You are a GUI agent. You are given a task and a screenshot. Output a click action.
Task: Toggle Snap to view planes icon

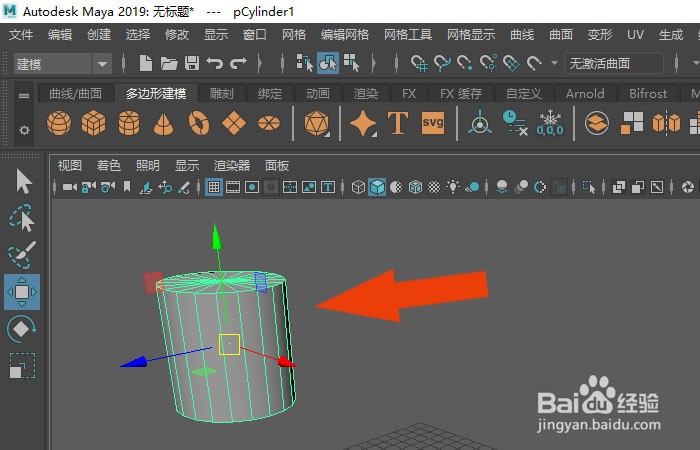511,63
